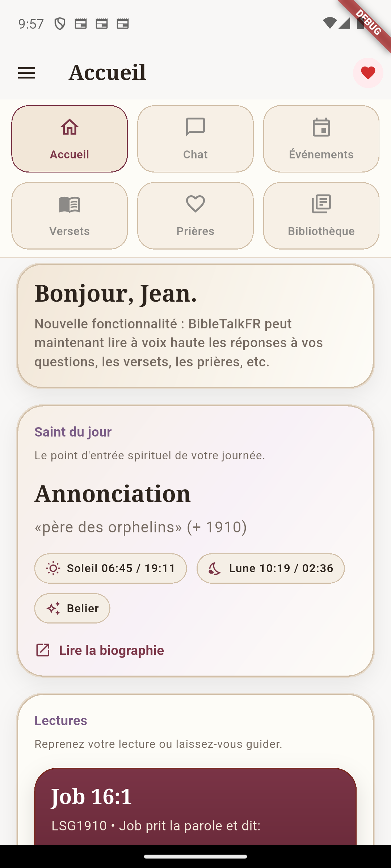Select the Accueil home tile
The image size is (391, 868).
[70, 139]
